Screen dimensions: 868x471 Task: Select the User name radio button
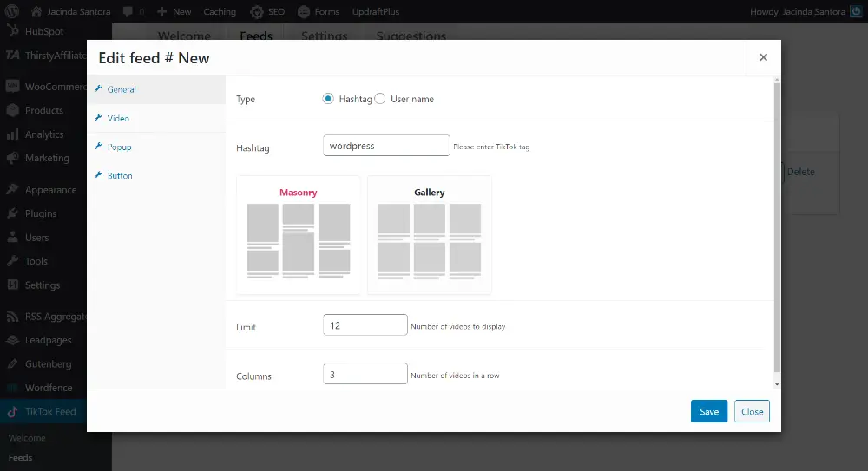point(380,99)
